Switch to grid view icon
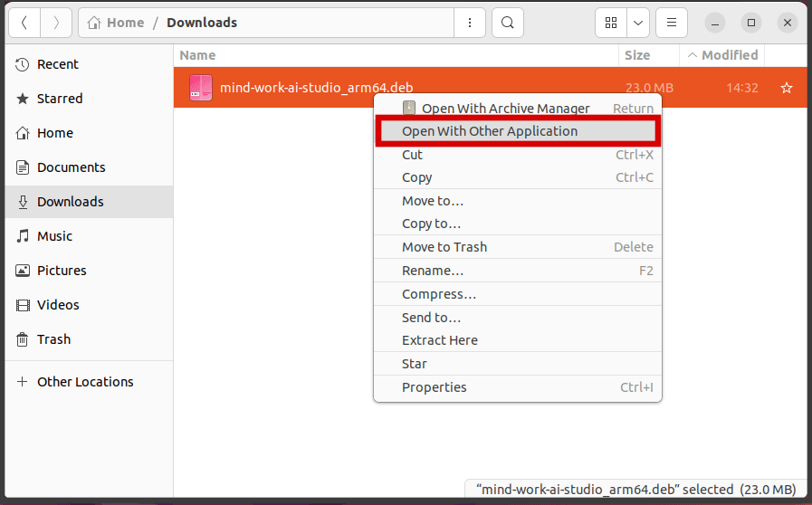This screenshot has height=505, width=812. pos(611,23)
